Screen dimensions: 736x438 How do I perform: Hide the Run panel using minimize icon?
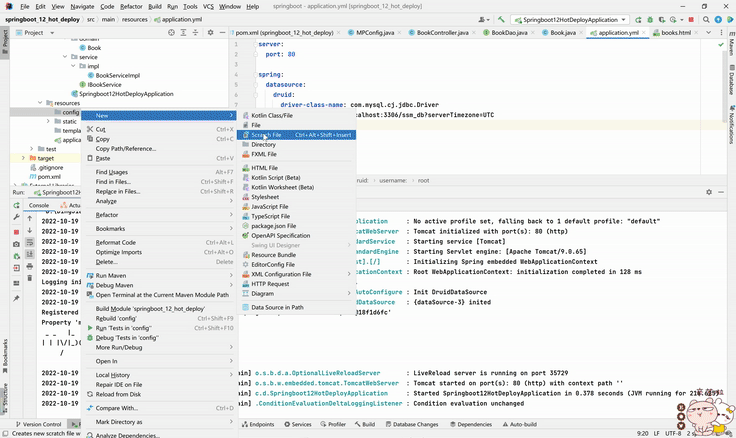pos(721,192)
